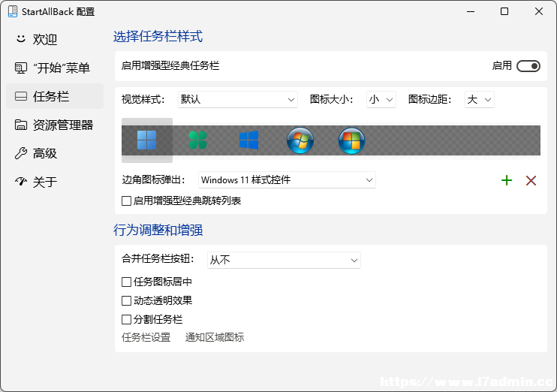Image resolution: width=557 pixels, height=392 pixels.
Task: Toggle the 启用增强型经典任务栏 switch
Action: tap(528, 66)
